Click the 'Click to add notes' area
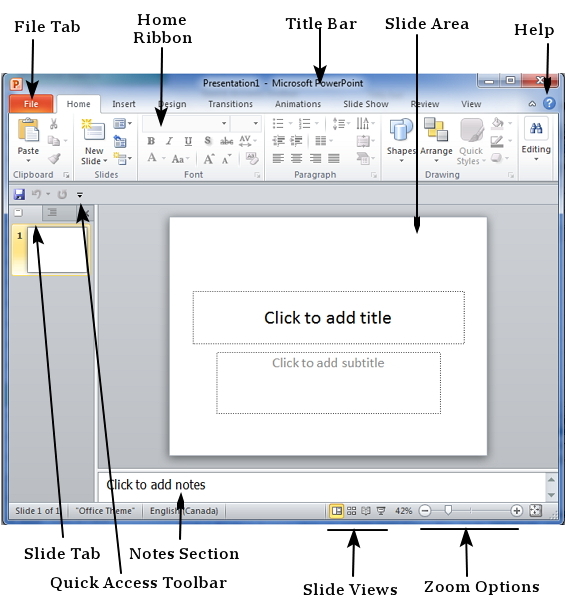The image size is (565, 605). [321, 485]
